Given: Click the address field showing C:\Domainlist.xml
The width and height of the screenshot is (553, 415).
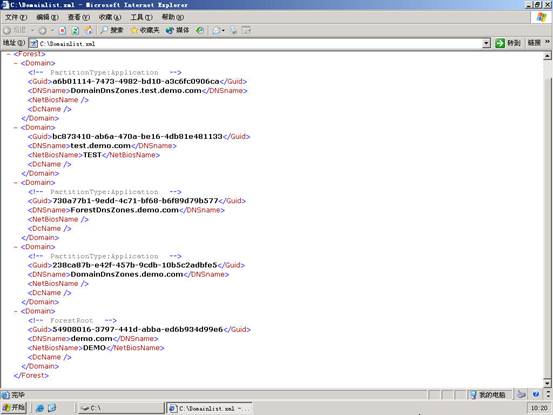Looking at the screenshot, I should [256, 43].
